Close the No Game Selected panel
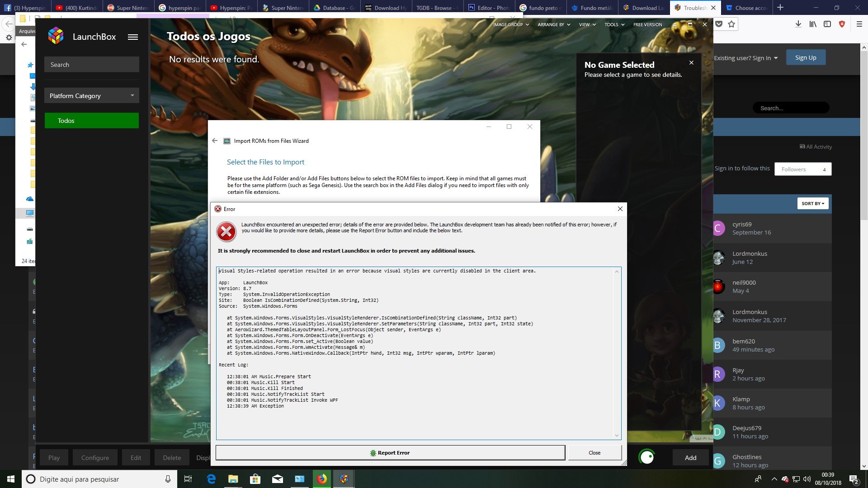This screenshot has width=868, height=488. click(691, 63)
